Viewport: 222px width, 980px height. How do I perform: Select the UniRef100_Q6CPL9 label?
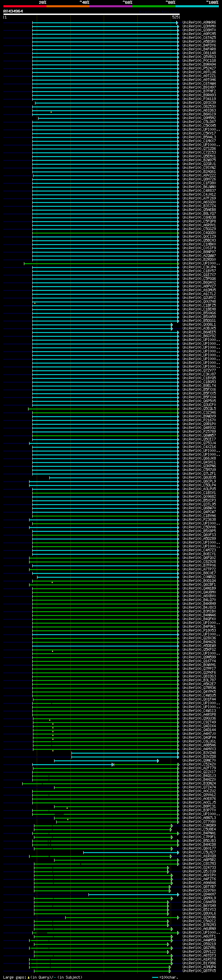pyautogui.click(x=199, y=481)
